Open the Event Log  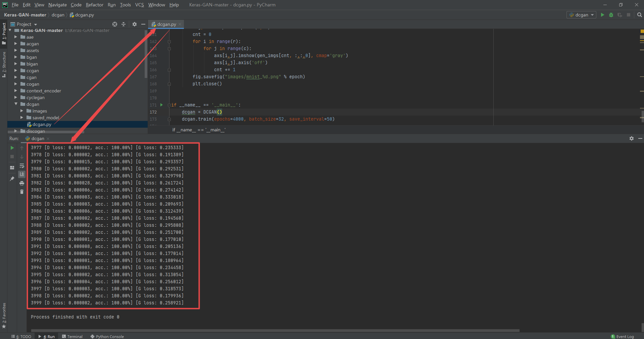(x=623, y=336)
